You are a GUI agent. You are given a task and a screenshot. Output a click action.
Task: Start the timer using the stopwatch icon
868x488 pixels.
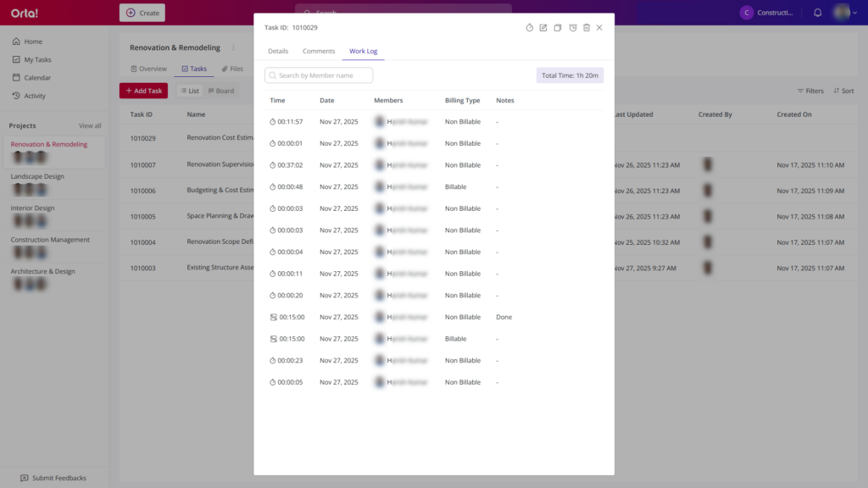[530, 28]
